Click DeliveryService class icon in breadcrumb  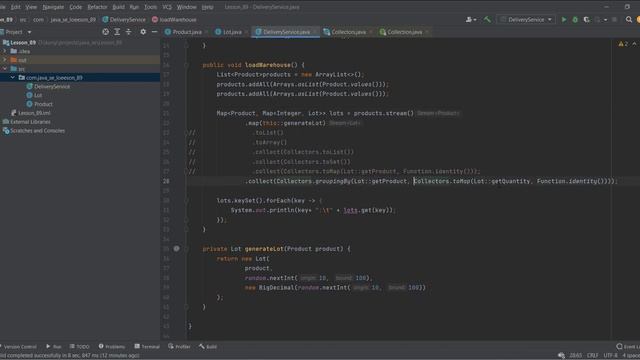(105, 20)
